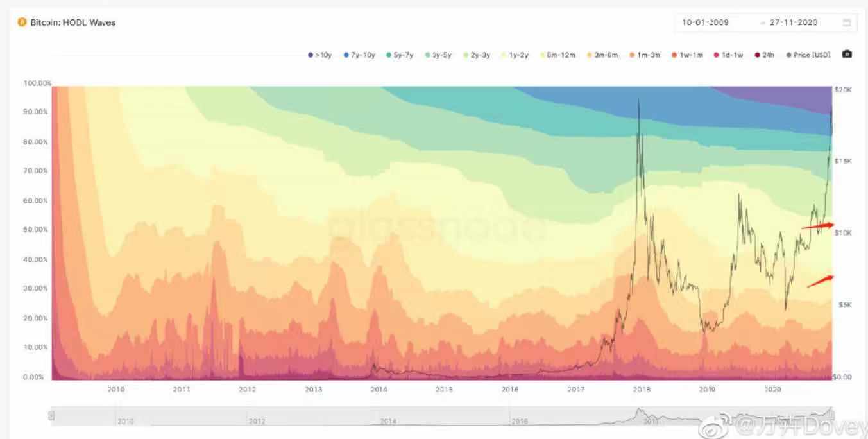Click the 2012 label in the range navigator
Image resolution: width=868 pixels, height=439 pixels.
pos(257,422)
